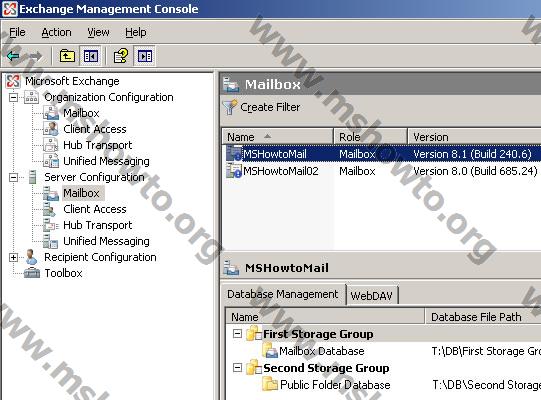Open the Action menu
This screenshot has width=541, height=400.
pos(57,32)
